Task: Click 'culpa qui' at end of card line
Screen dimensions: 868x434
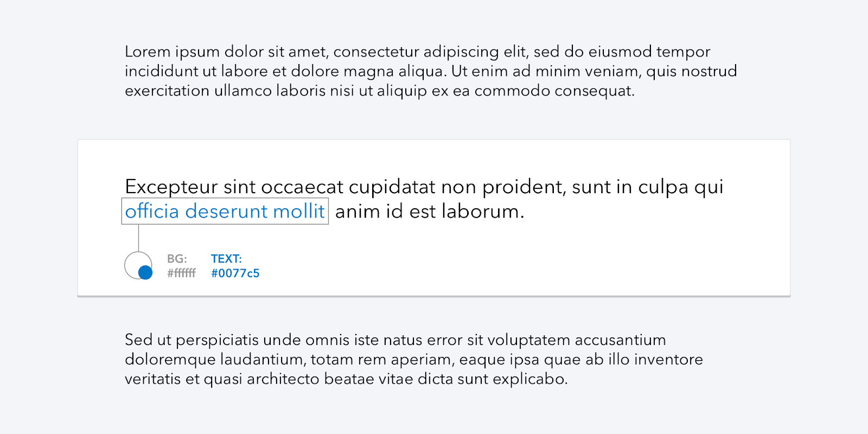Action: [681, 187]
